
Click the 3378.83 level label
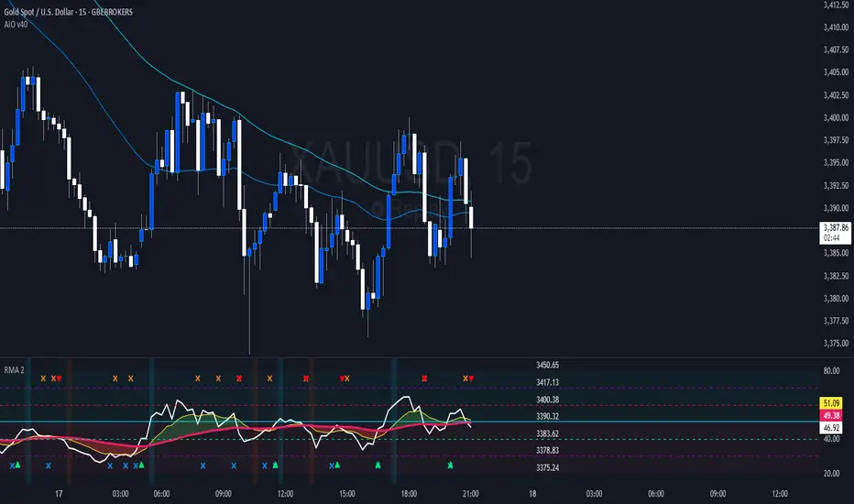(547, 450)
